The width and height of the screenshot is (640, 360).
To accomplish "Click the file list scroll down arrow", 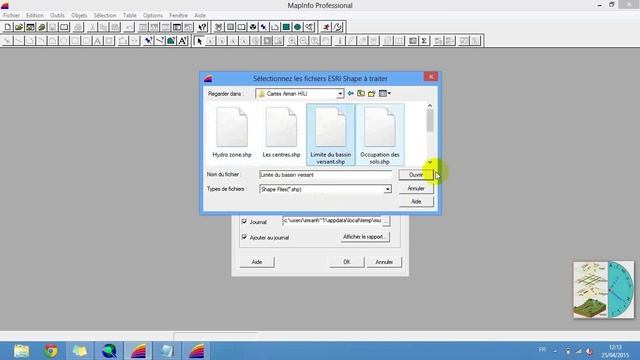I will point(430,162).
